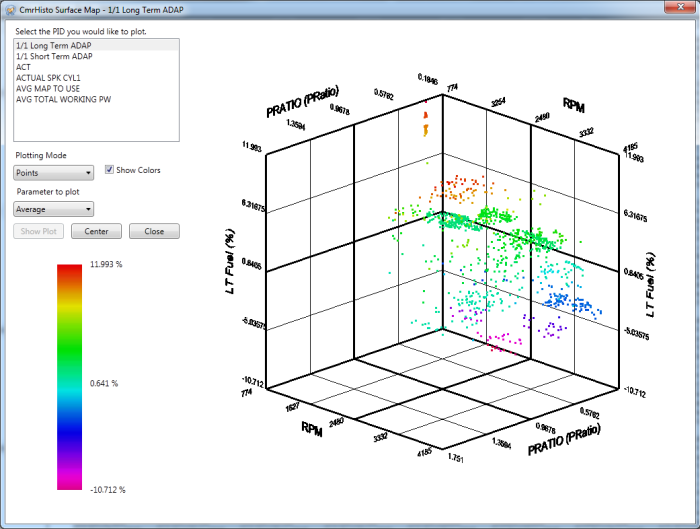Close the Surface Map window
The height and width of the screenshot is (529, 700).
point(680,7)
